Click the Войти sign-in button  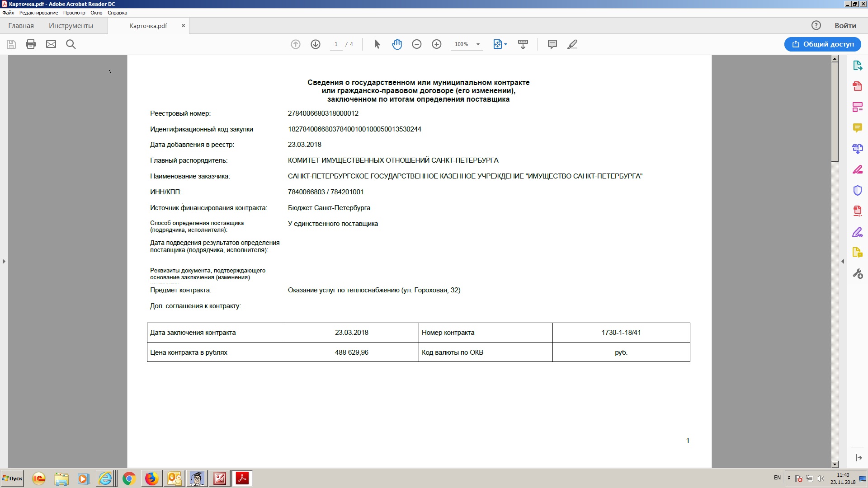coord(845,26)
